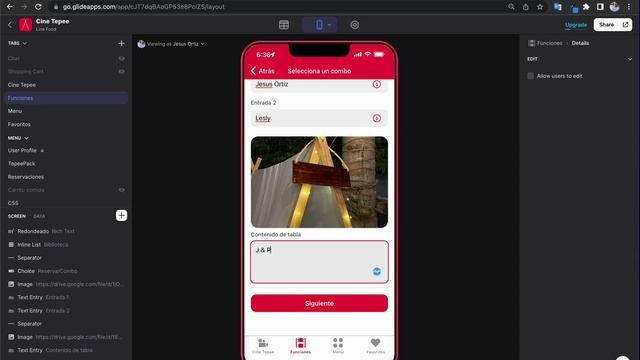Exit the app editor with back chevron
Viewport: 640px width, 360px height.
point(10,25)
